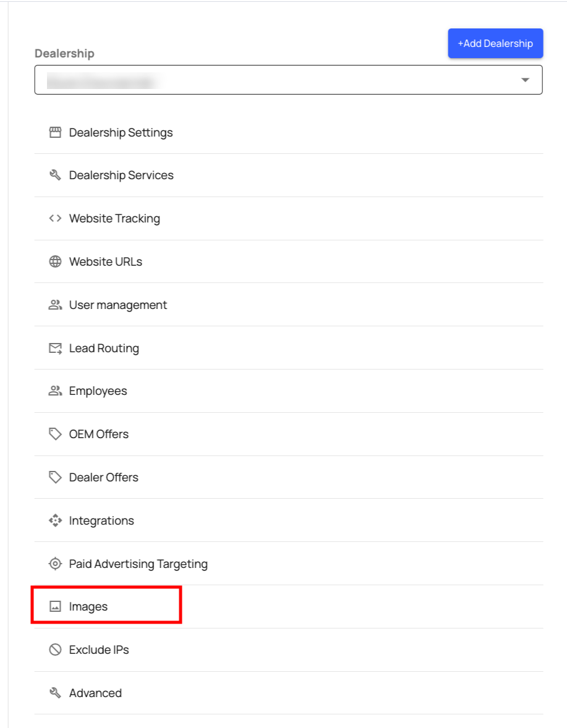Click the Website Tracking row
Viewport: 567px width, 728px height.
pyautogui.click(x=114, y=218)
